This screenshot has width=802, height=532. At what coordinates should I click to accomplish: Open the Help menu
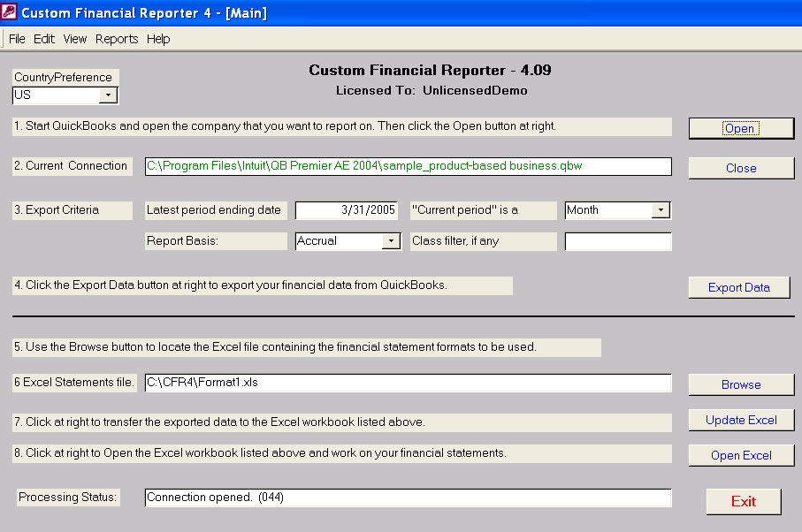[158, 39]
